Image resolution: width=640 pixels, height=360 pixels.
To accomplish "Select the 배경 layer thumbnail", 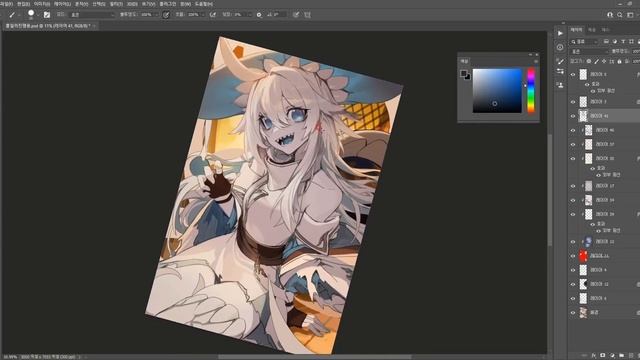I will click(583, 313).
